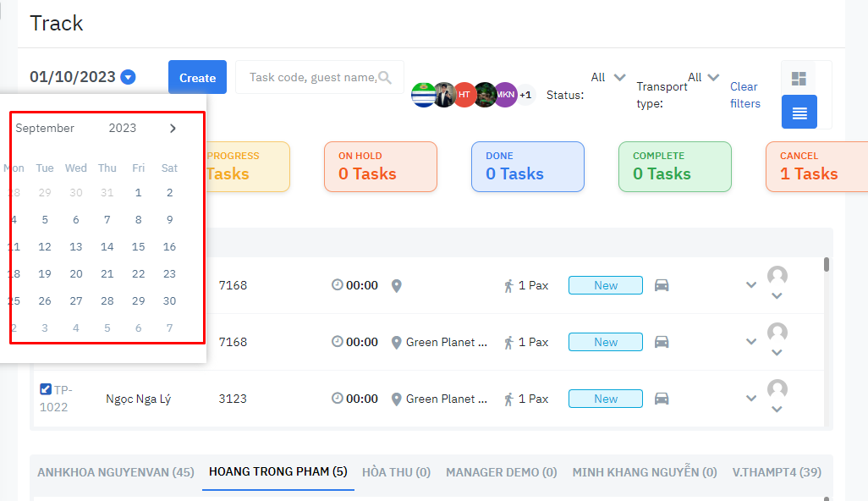
Task: Pick September 13 in the calendar
Action: [x=76, y=247]
